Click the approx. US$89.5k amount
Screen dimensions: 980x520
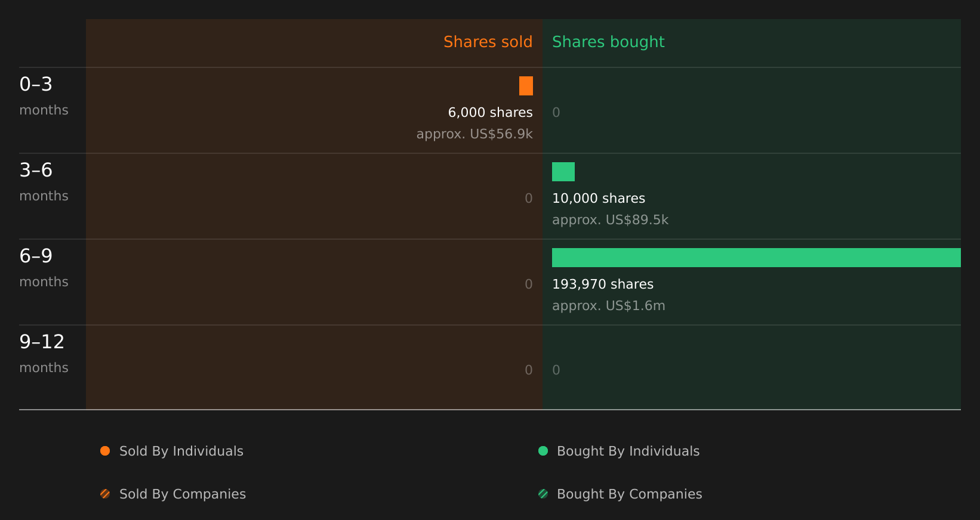610,220
